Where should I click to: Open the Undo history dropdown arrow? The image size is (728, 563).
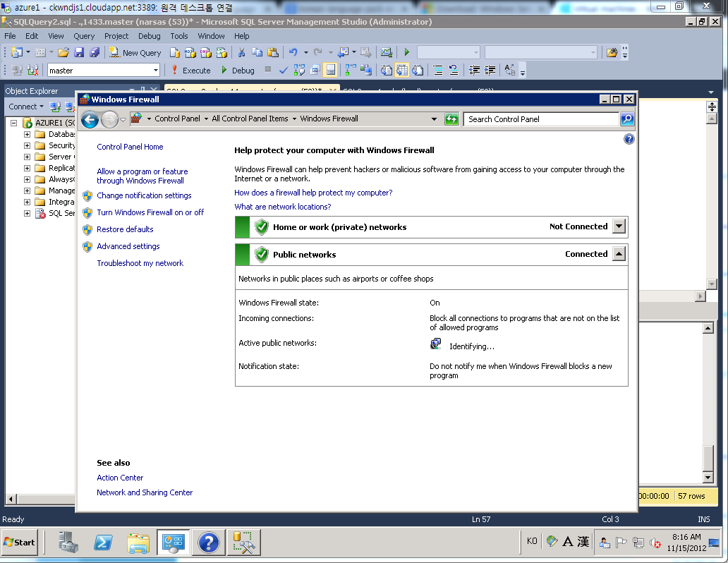[305, 52]
